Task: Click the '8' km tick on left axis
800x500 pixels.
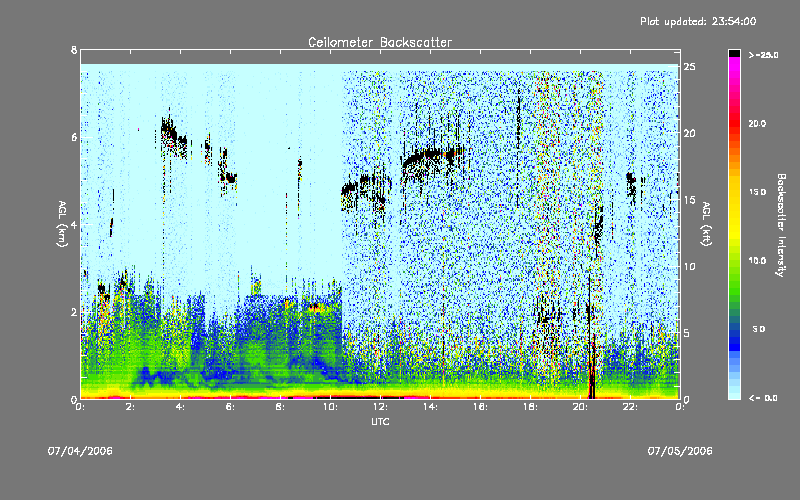Action: tap(74, 50)
